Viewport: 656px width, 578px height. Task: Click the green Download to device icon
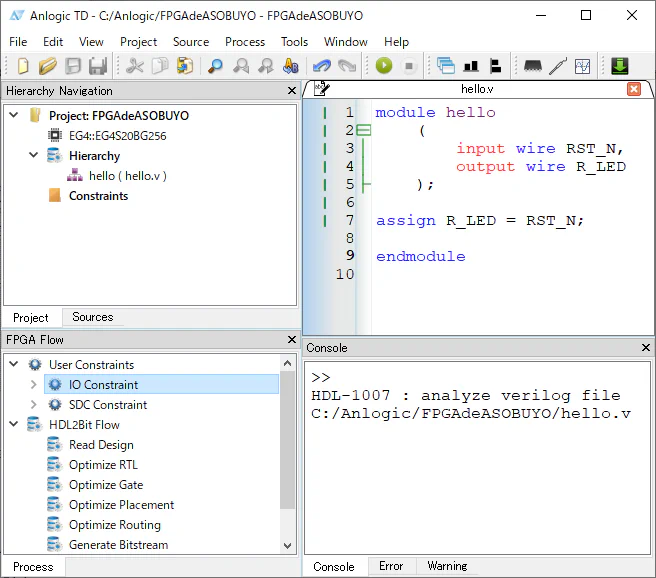pos(620,67)
